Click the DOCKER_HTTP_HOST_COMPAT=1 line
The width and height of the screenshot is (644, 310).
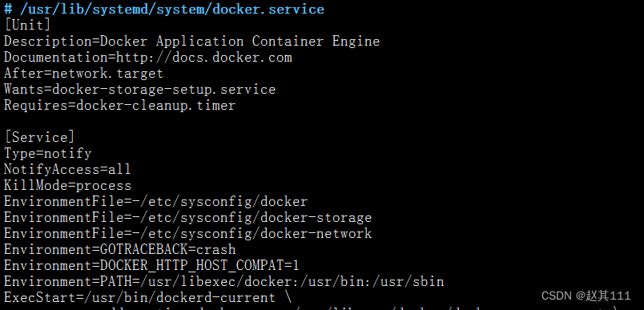[151, 265]
